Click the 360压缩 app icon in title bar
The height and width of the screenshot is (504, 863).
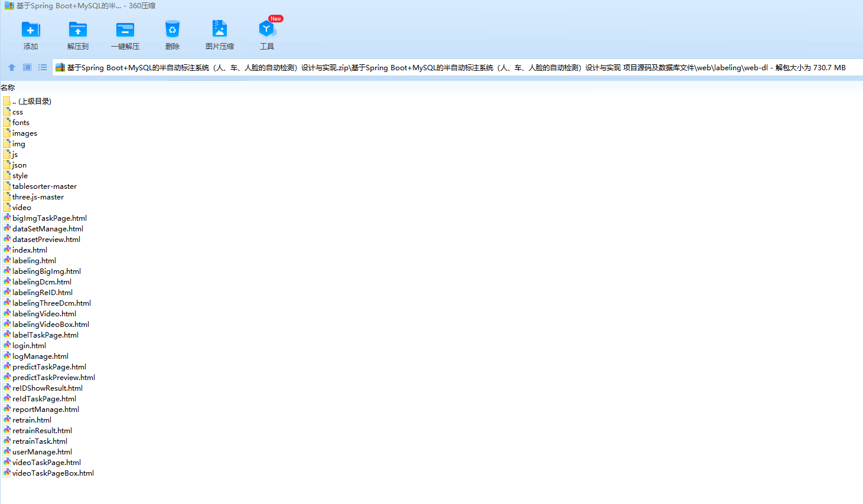pyautogui.click(x=9, y=5)
